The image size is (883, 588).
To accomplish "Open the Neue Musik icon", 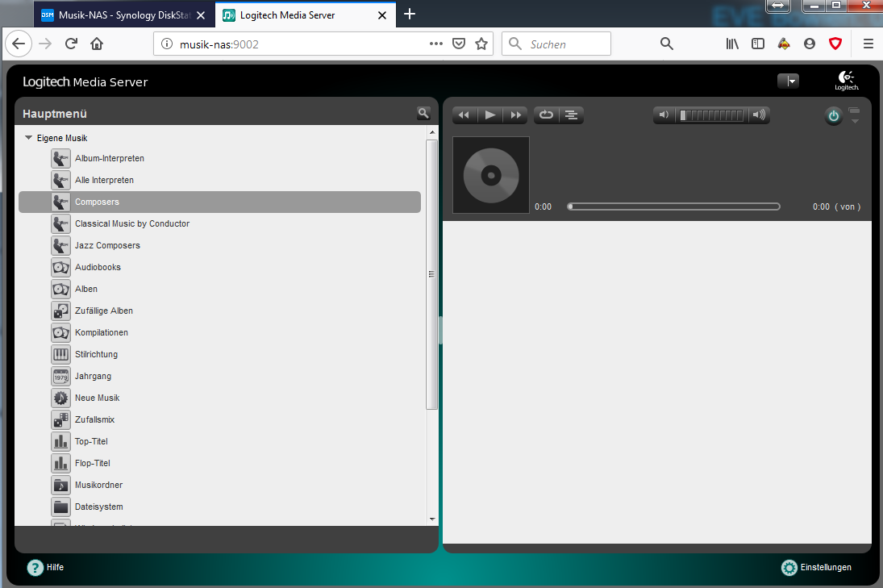I will pyautogui.click(x=60, y=398).
